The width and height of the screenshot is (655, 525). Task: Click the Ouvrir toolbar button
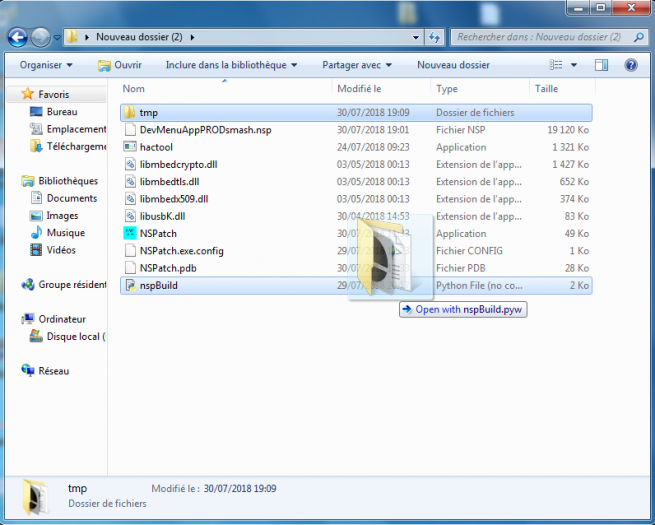pyautogui.click(x=120, y=65)
